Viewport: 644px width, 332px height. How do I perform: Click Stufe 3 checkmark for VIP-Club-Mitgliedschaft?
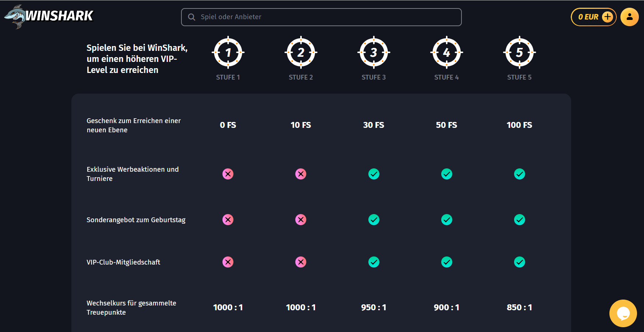(x=374, y=262)
